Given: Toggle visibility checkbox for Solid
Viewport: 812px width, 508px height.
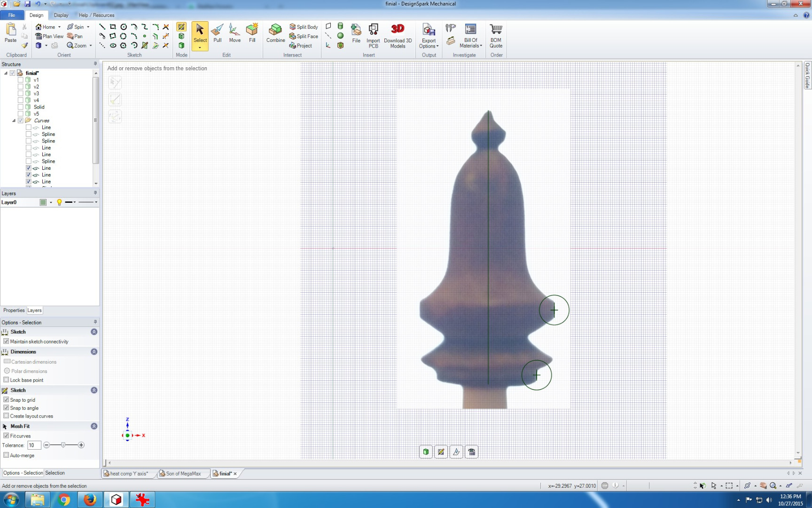Looking at the screenshot, I should (20, 107).
